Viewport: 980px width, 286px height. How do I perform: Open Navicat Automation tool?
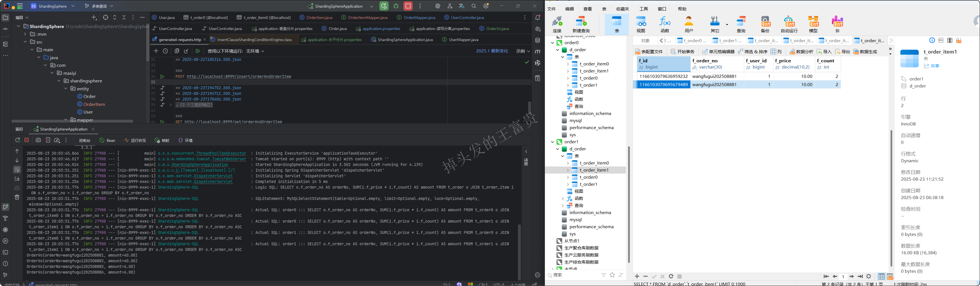[789, 24]
